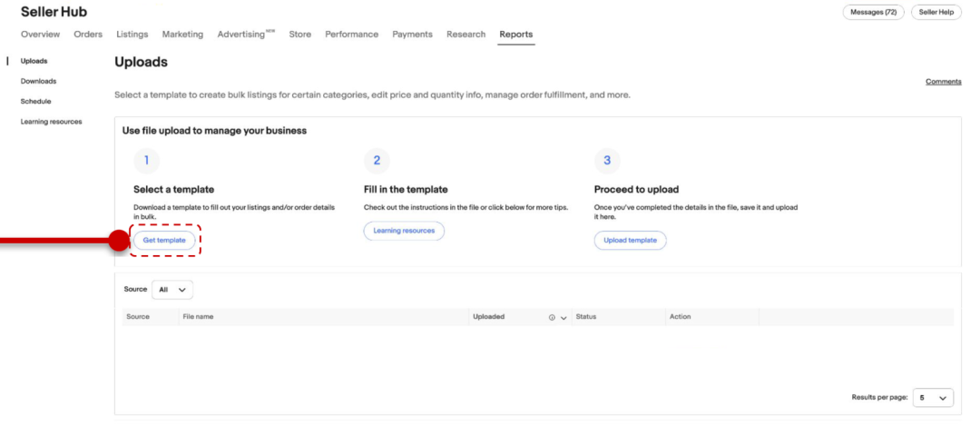Click the Comments link
The image size is (980, 426).
[x=944, y=82]
